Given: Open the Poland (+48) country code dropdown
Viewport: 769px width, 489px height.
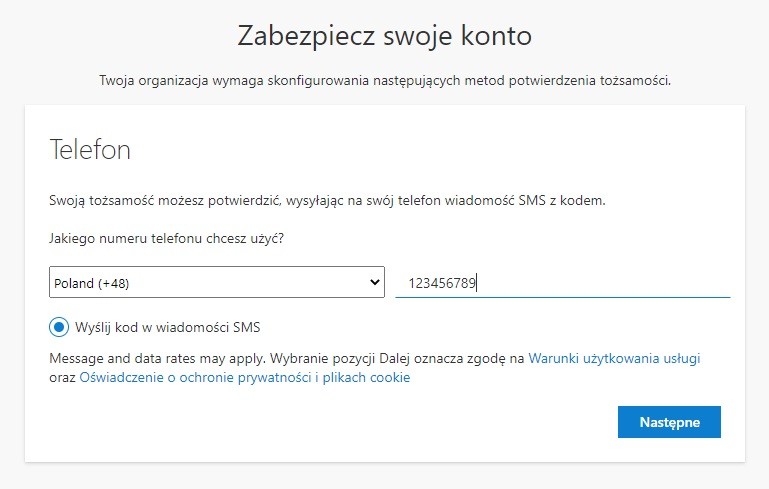Looking at the screenshot, I should coord(217,282).
